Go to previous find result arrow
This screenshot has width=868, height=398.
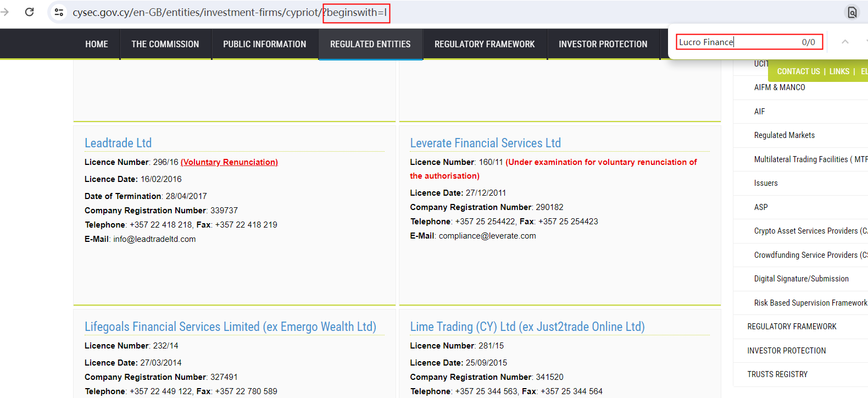[x=845, y=42]
